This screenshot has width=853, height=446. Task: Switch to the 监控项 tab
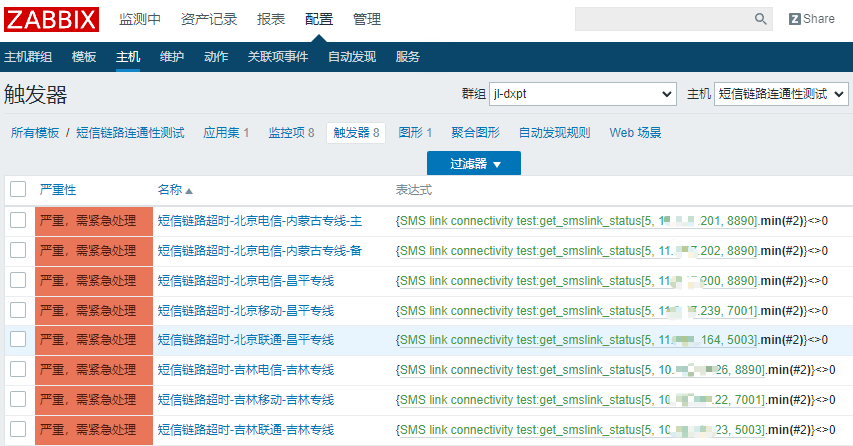click(291, 132)
